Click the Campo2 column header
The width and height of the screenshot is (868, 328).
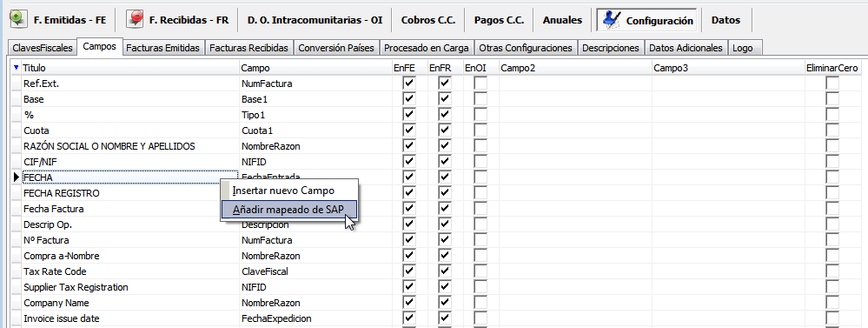pos(575,68)
